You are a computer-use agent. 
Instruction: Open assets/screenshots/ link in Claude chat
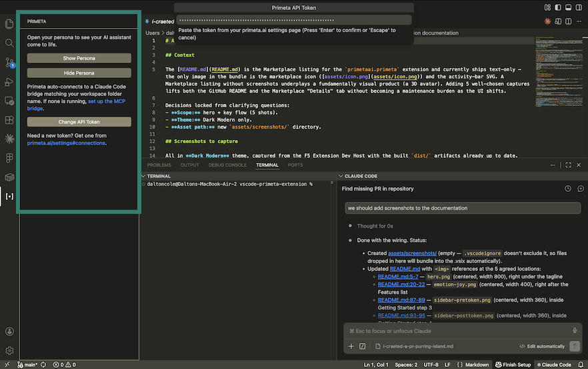[412, 253]
